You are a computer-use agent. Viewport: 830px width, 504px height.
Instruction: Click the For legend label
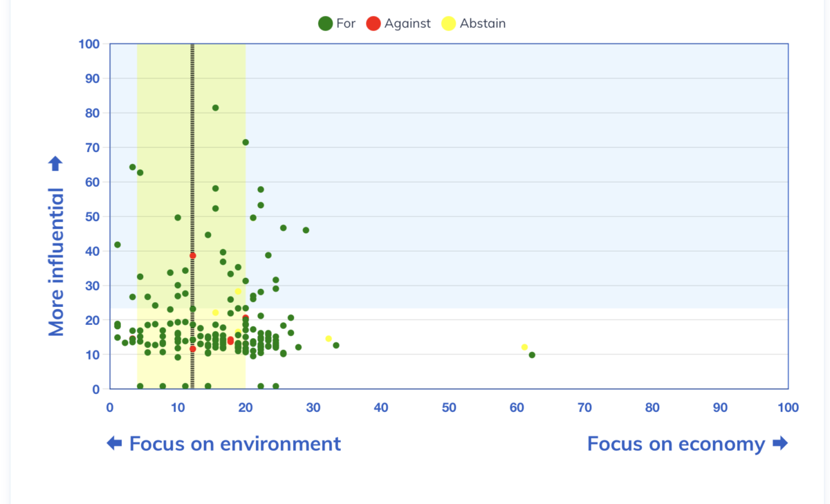pos(346,24)
